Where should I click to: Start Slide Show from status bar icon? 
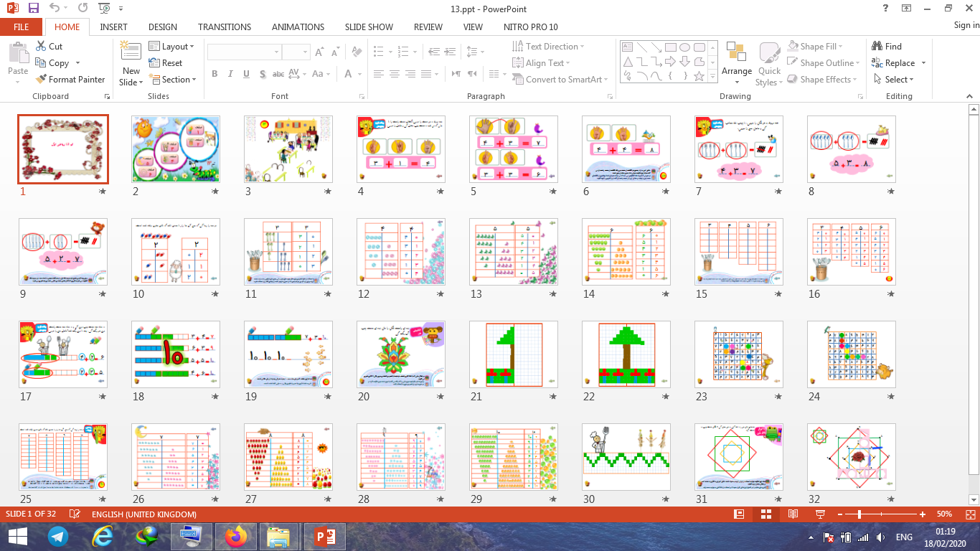(820, 514)
